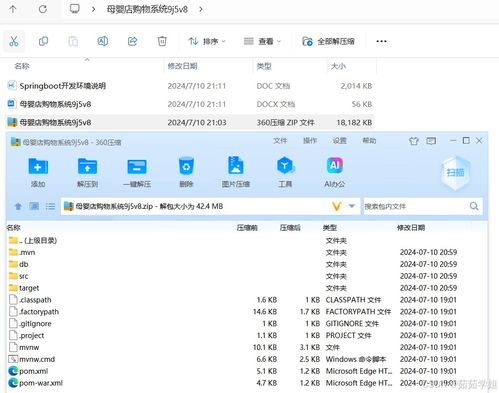Select the 母婴店购物系统9j5v8 ZIP file row
The image size is (499, 393).
(190, 122)
